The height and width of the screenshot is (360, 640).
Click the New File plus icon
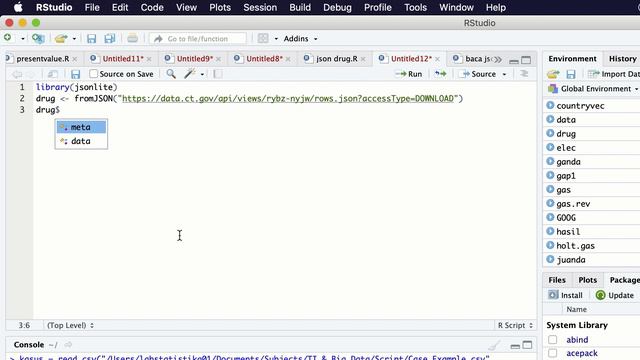pos(8,38)
